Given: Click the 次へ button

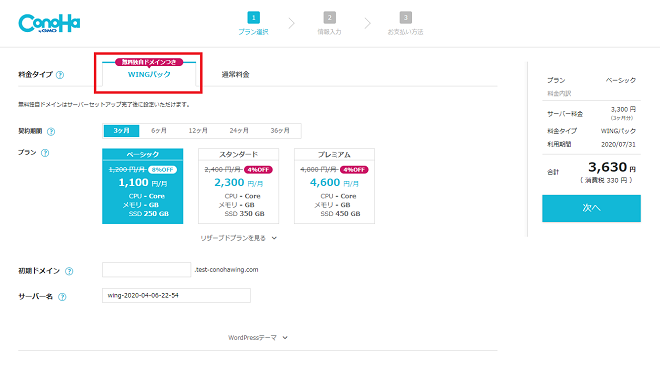Looking at the screenshot, I should tap(591, 208).
